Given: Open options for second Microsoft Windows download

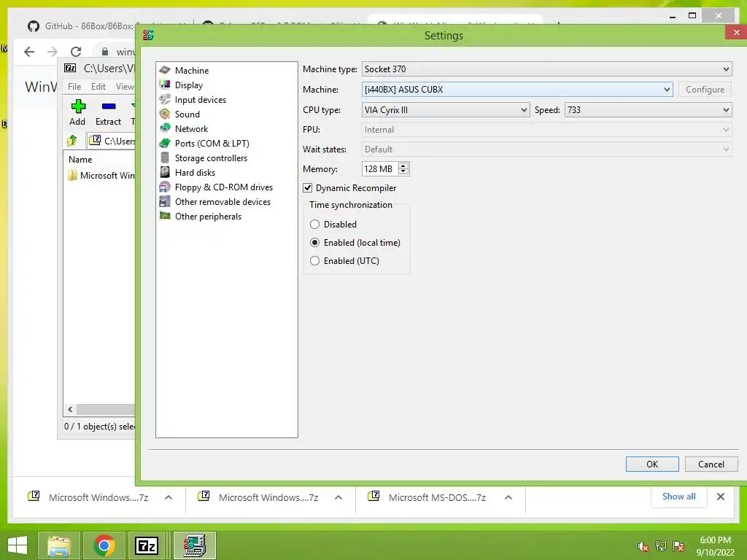Looking at the screenshot, I should (x=338, y=497).
